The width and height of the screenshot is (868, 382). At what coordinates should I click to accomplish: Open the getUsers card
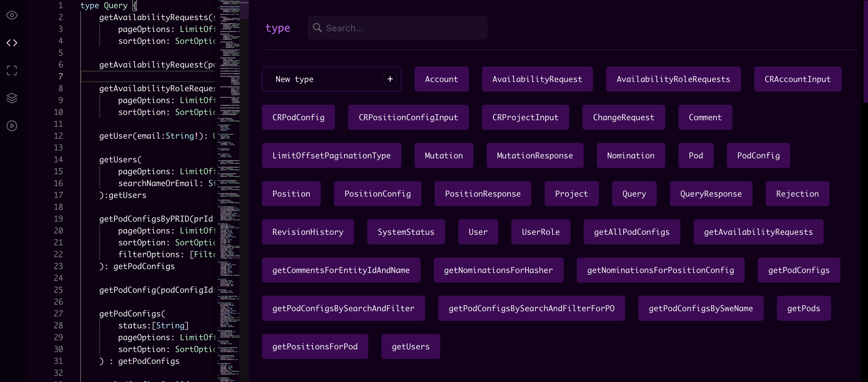pyautogui.click(x=410, y=346)
